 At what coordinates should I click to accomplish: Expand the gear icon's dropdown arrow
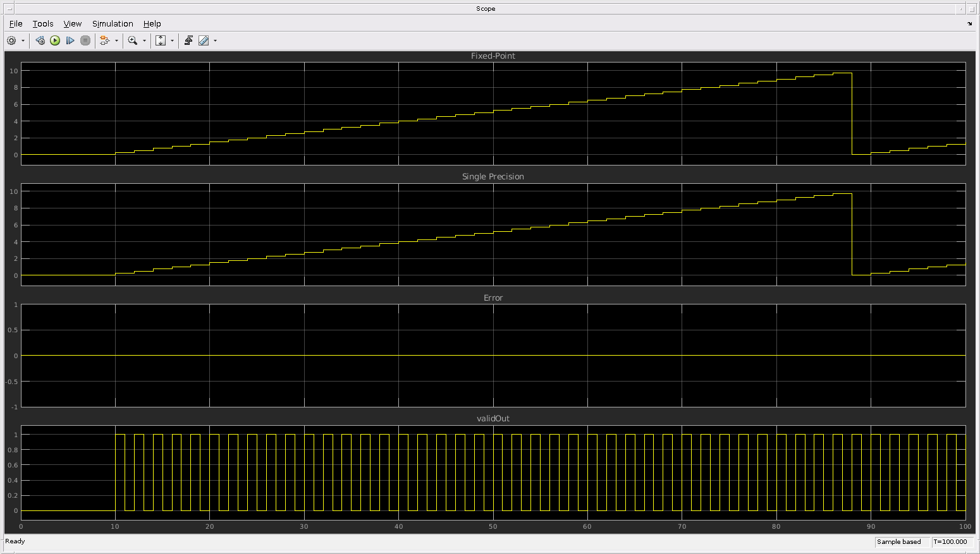click(x=23, y=40)
